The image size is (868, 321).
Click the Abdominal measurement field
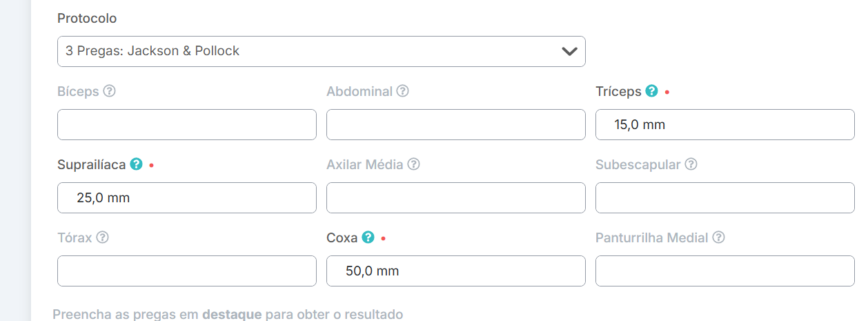point(455,125)
